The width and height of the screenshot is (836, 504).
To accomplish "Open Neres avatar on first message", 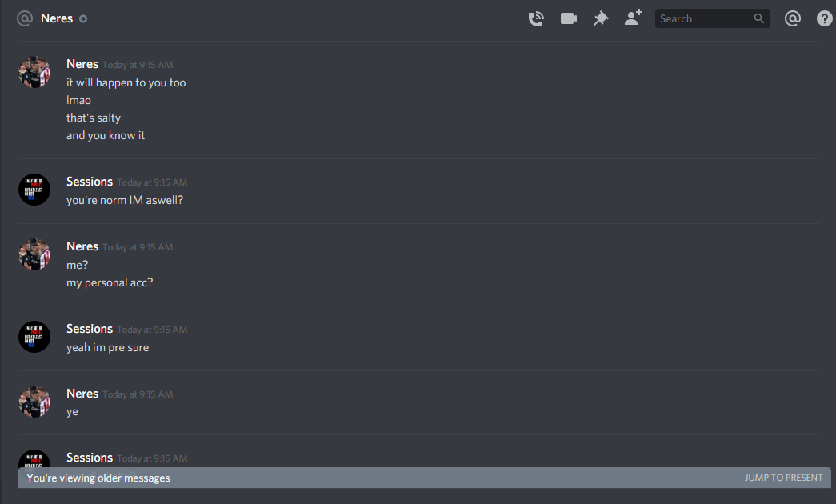I will click(34, 72).
